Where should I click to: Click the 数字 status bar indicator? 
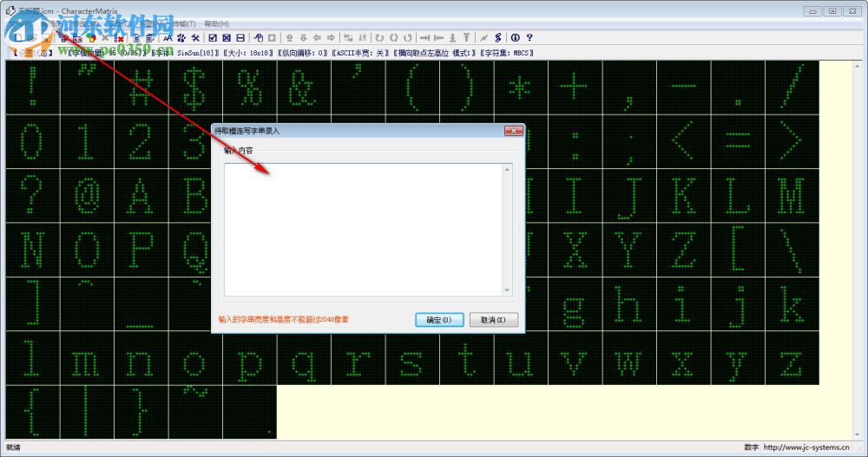751,447
